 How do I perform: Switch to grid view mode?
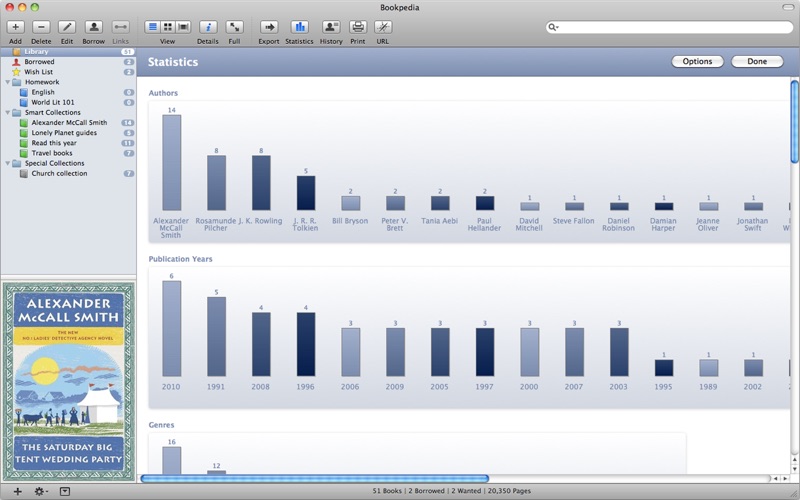pyautogui.click(x=168, y=27)
